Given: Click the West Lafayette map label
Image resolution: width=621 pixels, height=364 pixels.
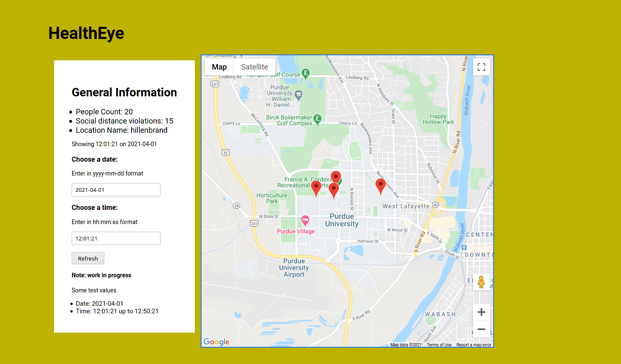Looking at the screenshot, I should 406,206.
